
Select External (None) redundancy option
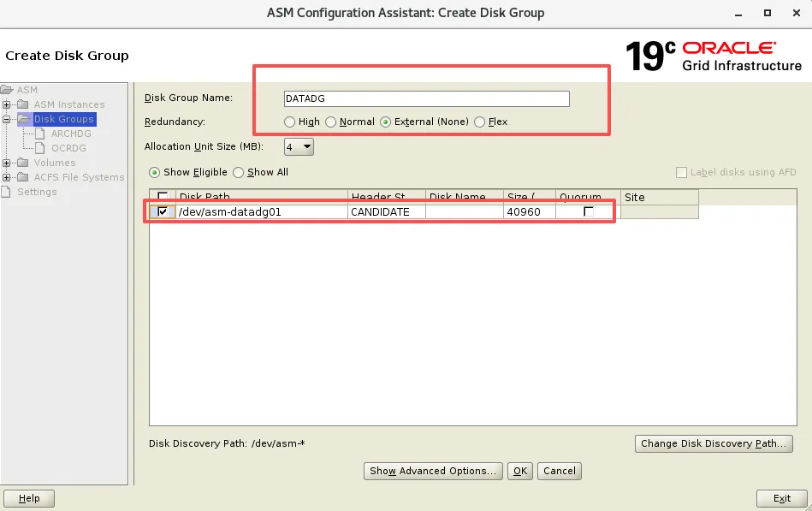coord(385,122)
